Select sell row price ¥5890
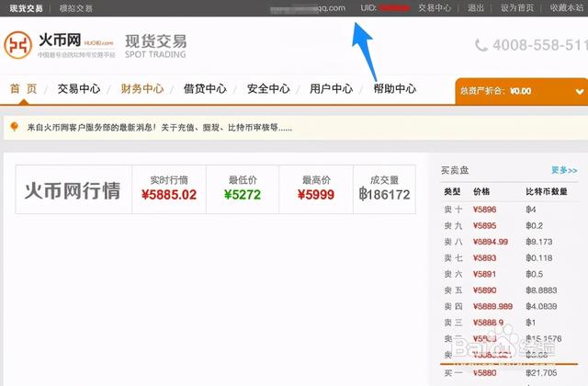Viewport: 588px width, 386px height. coord(484,290)
